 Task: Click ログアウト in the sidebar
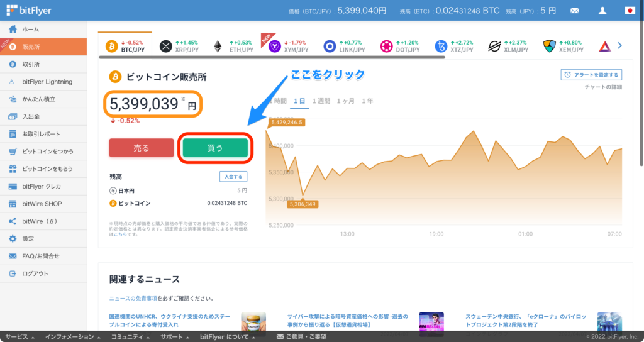(43, 273)
